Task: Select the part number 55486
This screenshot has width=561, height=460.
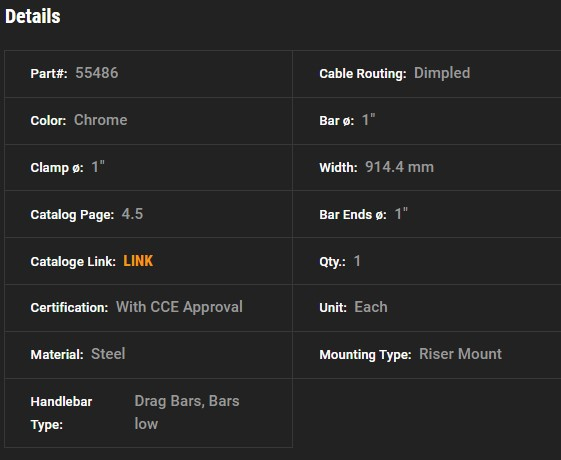Action: (x=97, y=73)
